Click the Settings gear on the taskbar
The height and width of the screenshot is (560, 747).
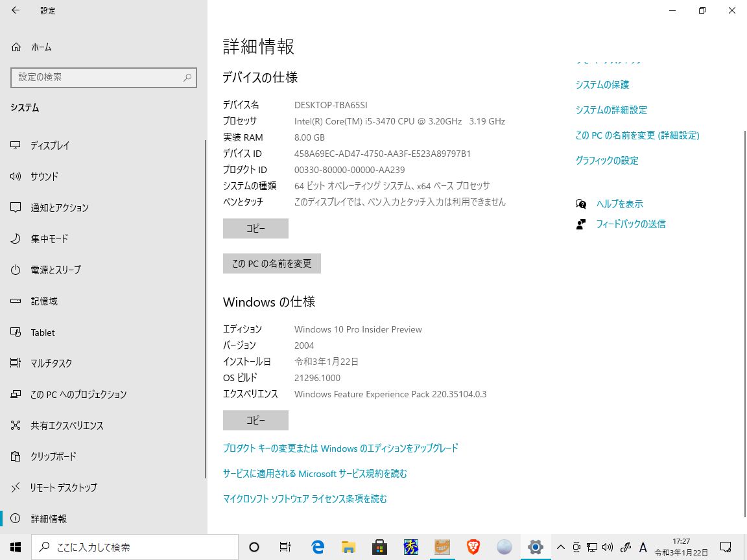536,547
